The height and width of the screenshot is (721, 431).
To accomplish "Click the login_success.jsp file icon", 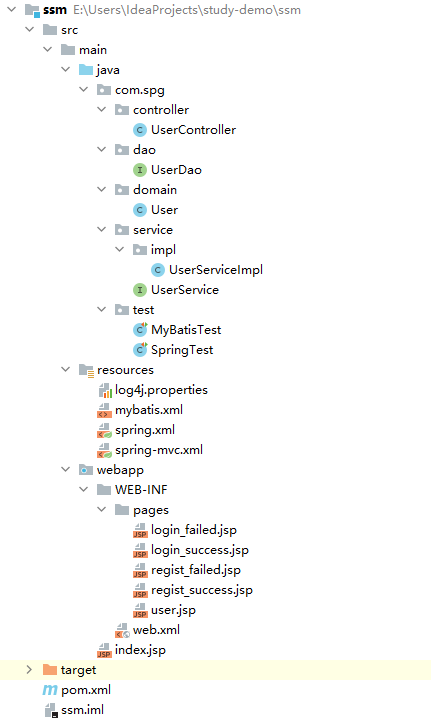I will coord(140,550).
